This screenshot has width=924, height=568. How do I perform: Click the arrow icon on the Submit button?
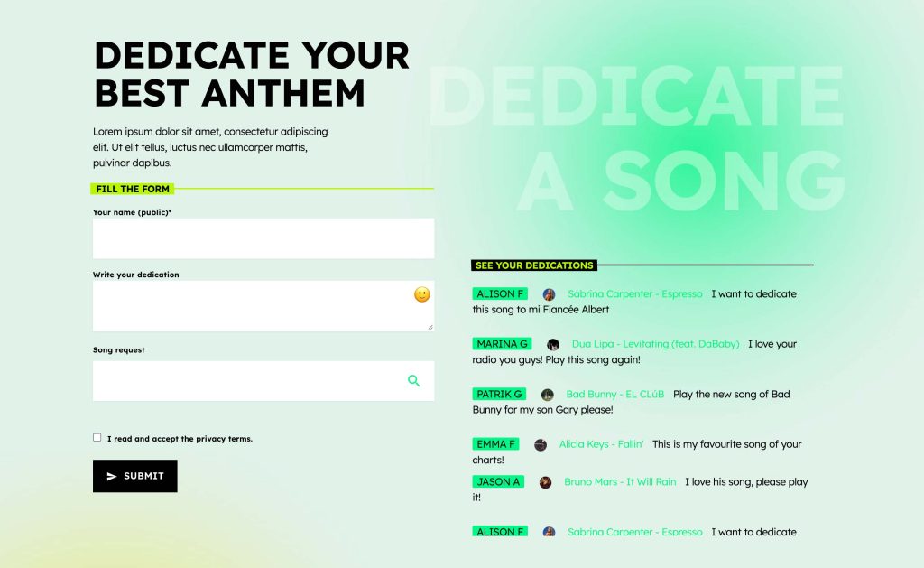point(112,476)
